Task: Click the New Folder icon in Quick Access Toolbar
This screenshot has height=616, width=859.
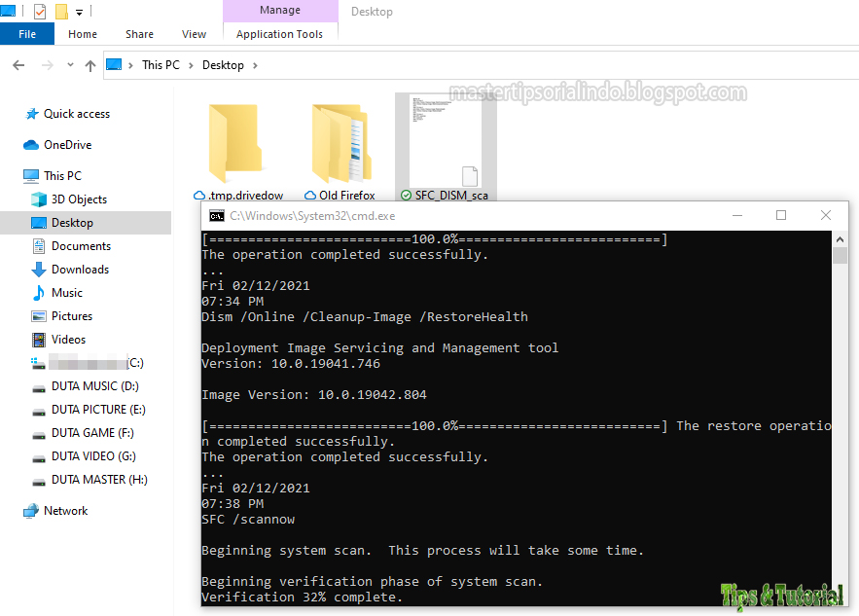Action: [60, 12]
